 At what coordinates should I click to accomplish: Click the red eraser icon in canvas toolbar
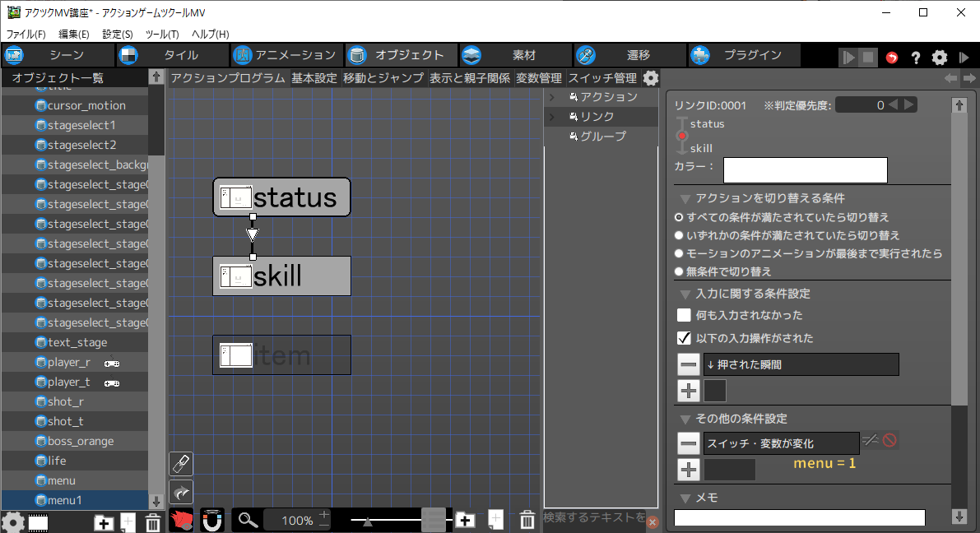(x=181, y=520)
